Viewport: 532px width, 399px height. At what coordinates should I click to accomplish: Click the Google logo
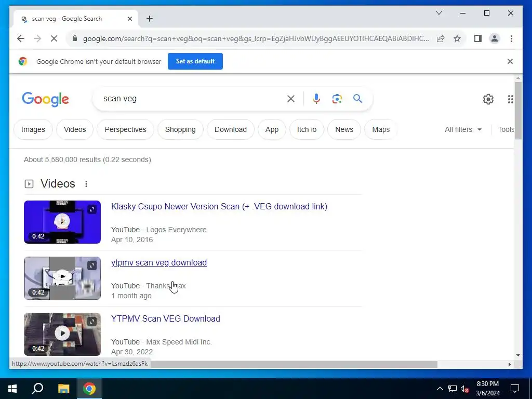(46, 99)
